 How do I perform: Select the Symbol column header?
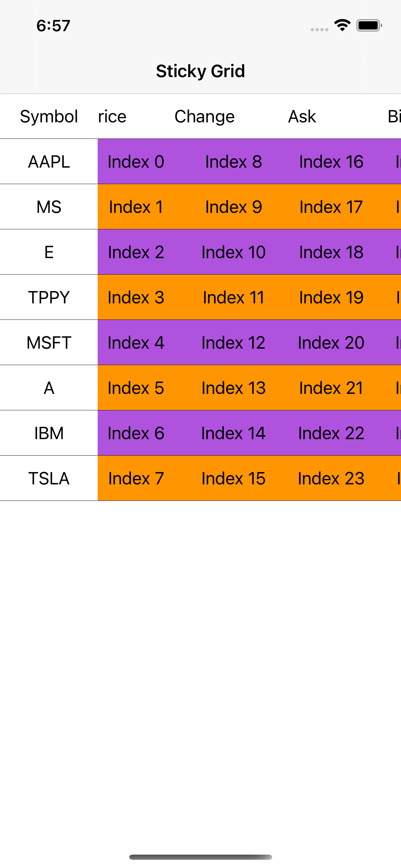coord(49,117)
